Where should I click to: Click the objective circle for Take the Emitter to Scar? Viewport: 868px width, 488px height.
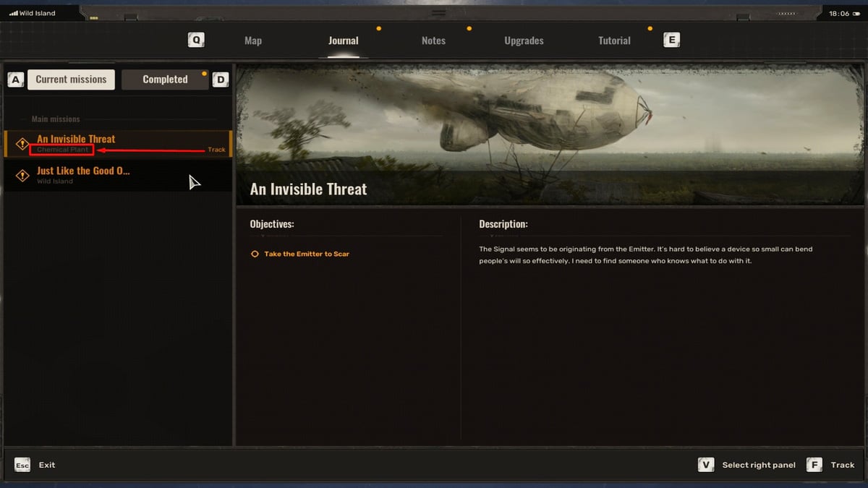pos(254,254)
